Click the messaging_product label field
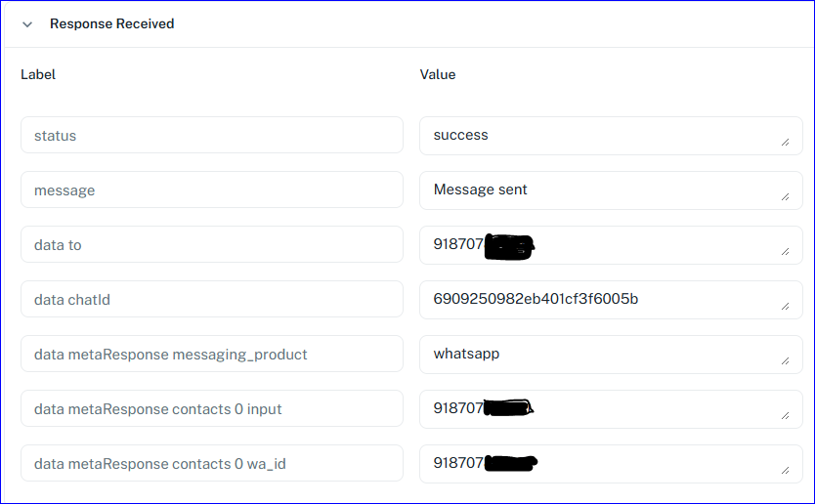 211,355
